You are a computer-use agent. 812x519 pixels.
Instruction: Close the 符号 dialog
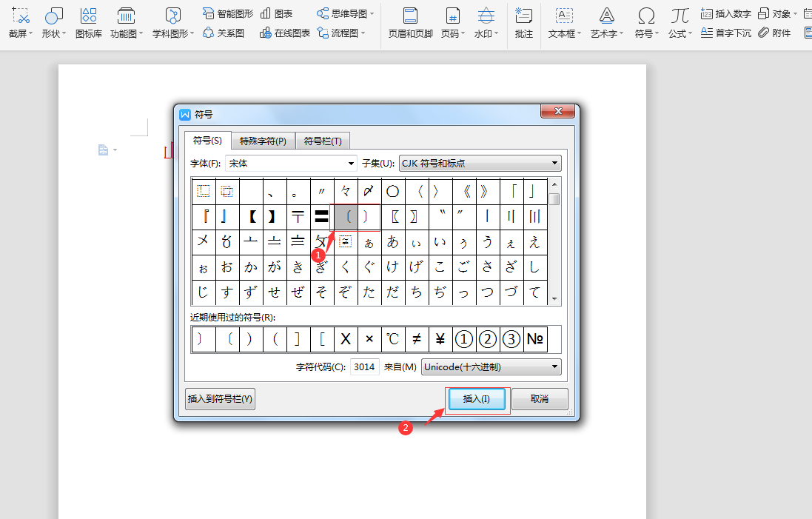[x=557, y=111]
